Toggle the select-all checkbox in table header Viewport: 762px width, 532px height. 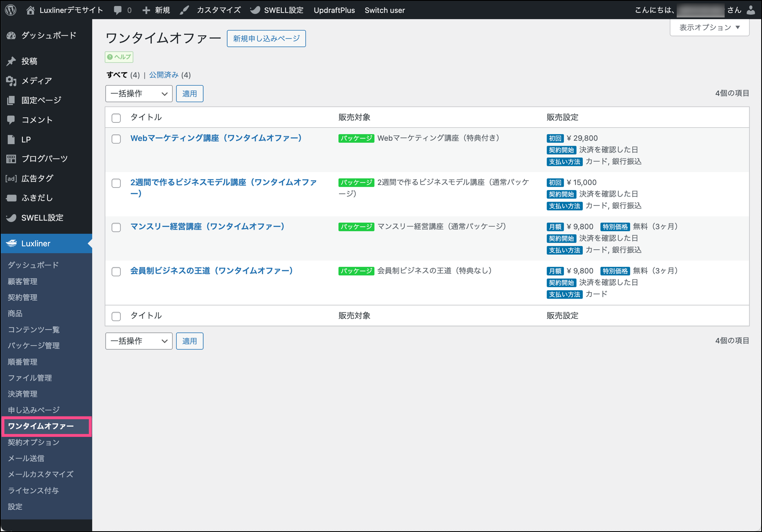click(116, 118)
